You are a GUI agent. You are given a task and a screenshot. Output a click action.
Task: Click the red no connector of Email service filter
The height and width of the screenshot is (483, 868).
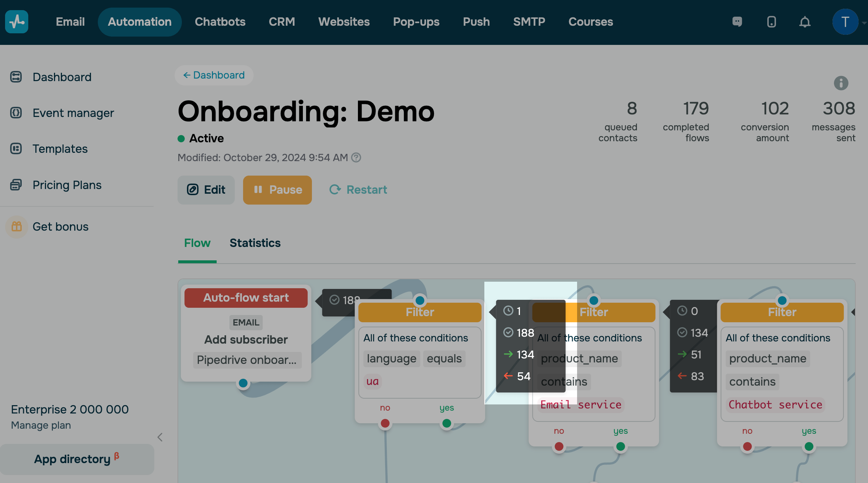coord(559,446)
